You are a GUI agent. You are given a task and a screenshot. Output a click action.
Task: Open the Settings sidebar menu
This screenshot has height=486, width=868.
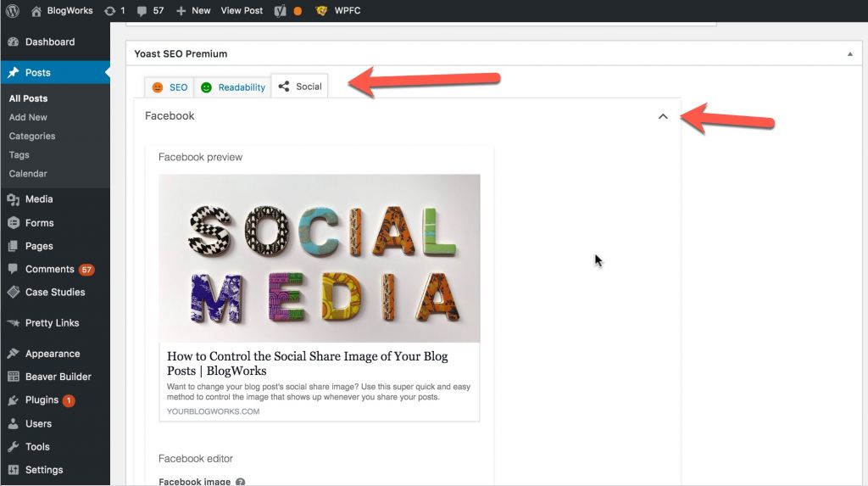44,470
